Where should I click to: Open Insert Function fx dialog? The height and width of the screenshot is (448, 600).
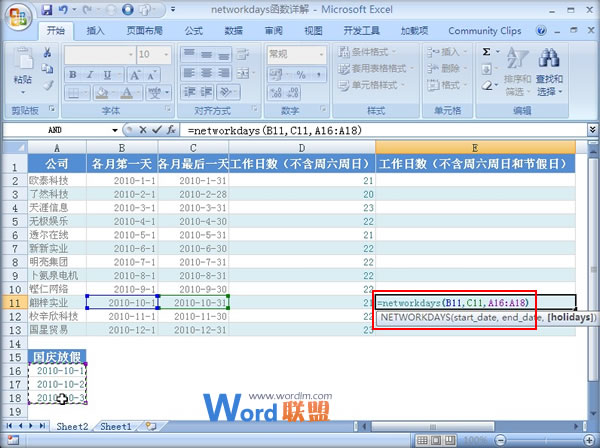(171, 130)
